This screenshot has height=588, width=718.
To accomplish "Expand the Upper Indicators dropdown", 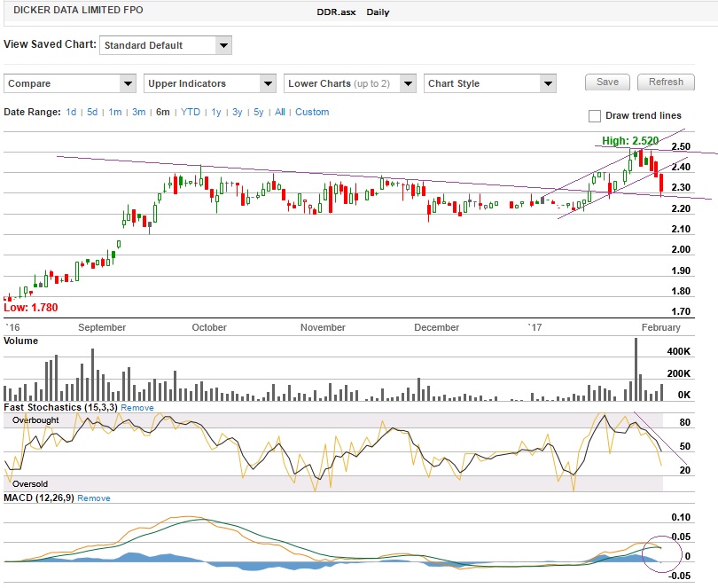I will [210, 83].
